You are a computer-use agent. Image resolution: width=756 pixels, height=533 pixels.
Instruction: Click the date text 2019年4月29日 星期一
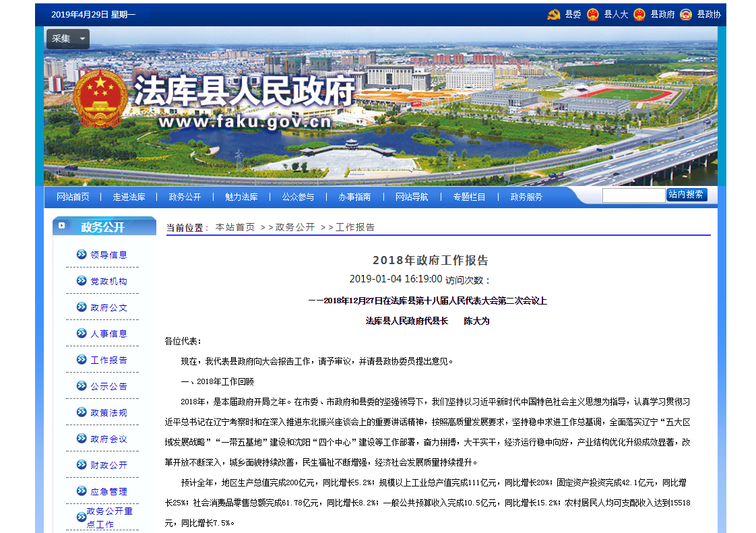[x=93, y=14]
